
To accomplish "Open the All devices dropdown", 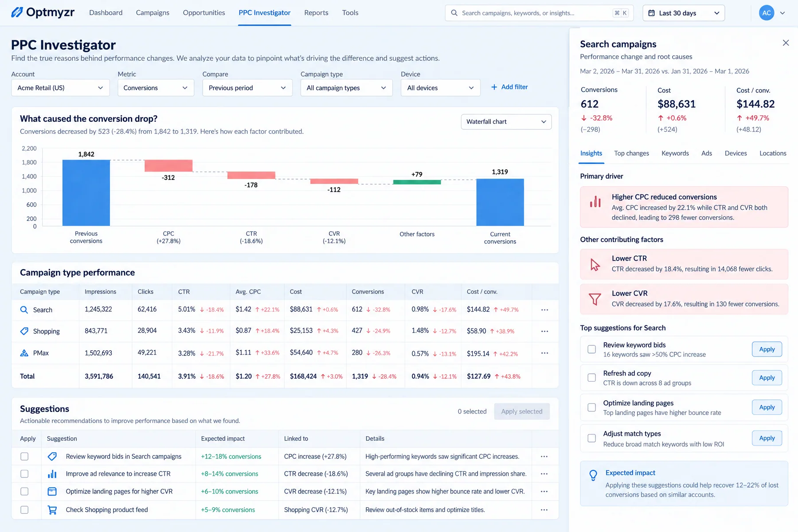I will pyautogui.click(x=441, y=88).
